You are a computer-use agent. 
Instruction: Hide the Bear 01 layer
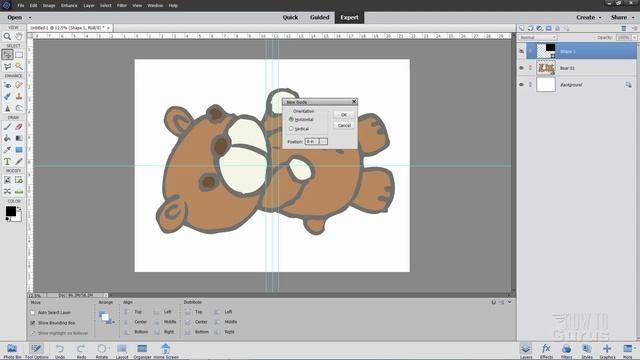521,68
